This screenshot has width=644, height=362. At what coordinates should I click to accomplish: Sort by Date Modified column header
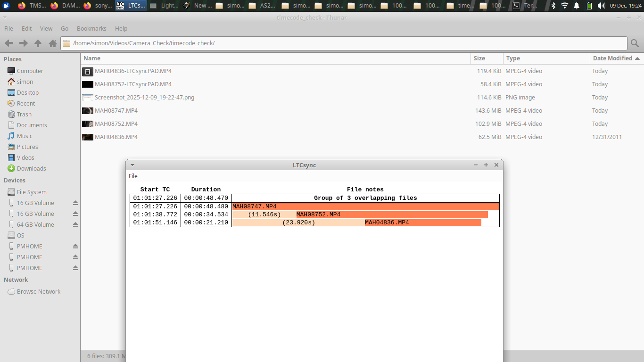(x=617, y=58)
